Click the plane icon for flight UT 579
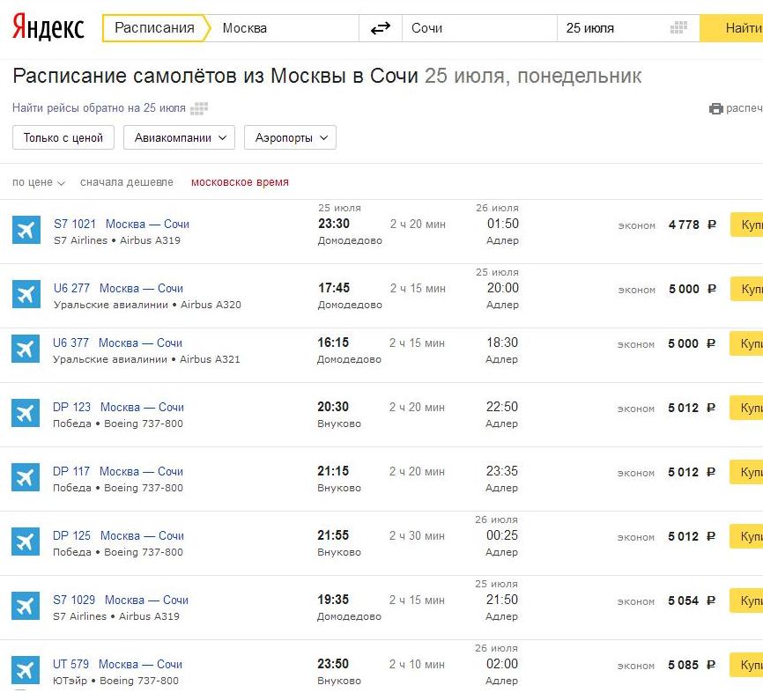 tap(26, 671)
